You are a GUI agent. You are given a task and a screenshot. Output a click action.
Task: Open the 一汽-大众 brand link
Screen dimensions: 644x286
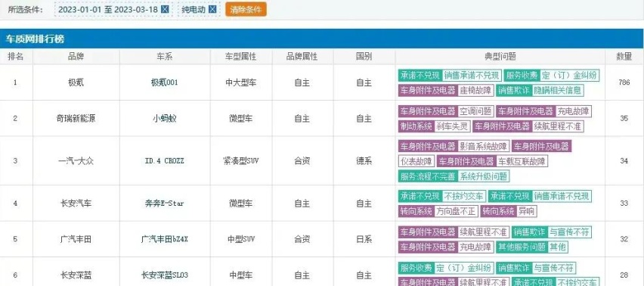pyautogui.click(x=76, y=161)
